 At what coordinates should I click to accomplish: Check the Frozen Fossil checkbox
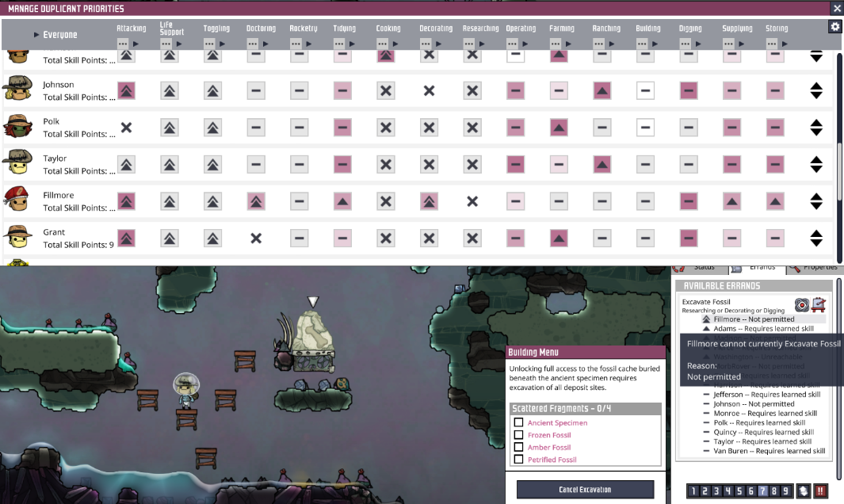tap(519, 434)
